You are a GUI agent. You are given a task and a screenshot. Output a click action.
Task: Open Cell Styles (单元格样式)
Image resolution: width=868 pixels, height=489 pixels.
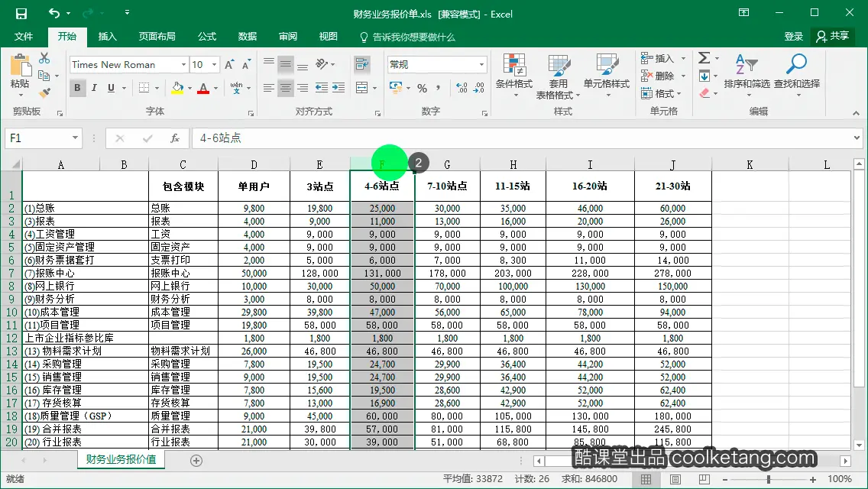click(606, 76)
